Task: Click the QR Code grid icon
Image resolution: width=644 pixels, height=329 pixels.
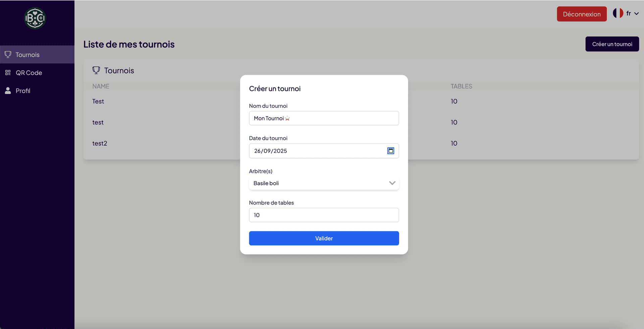Action: point(8,73)
